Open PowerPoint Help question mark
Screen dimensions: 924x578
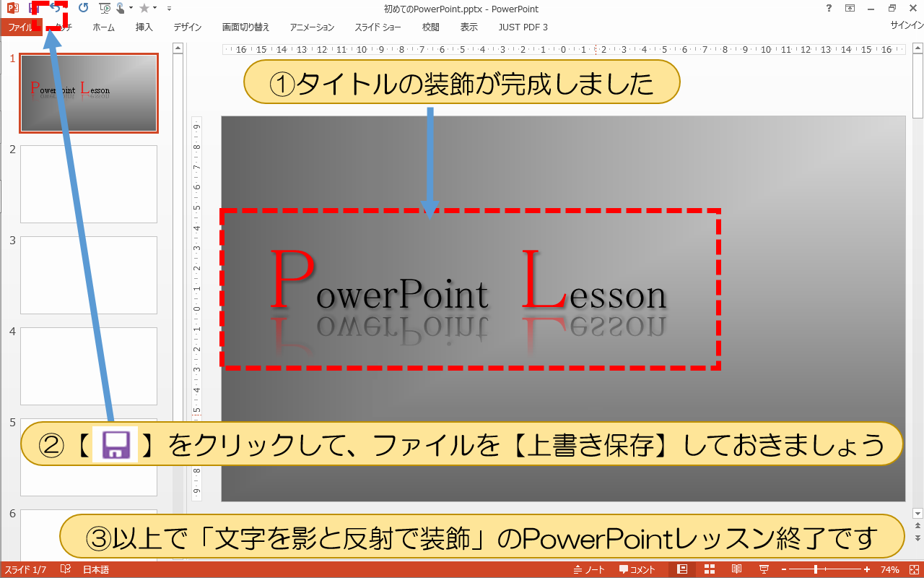pos(828,9)
